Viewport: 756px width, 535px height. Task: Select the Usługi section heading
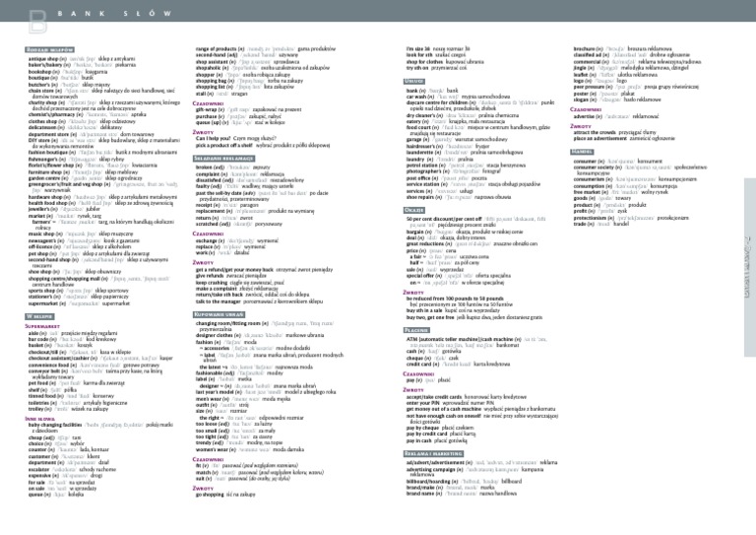(x=414, y=81)
